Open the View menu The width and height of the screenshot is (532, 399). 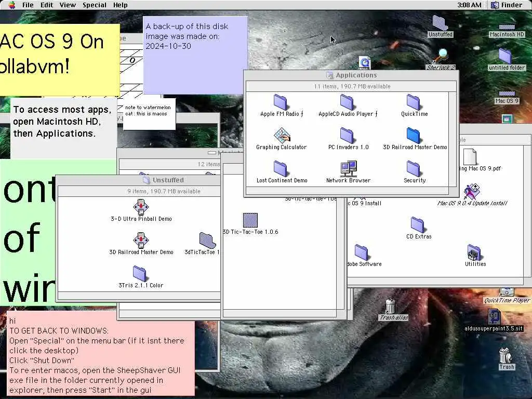(68, 5)
